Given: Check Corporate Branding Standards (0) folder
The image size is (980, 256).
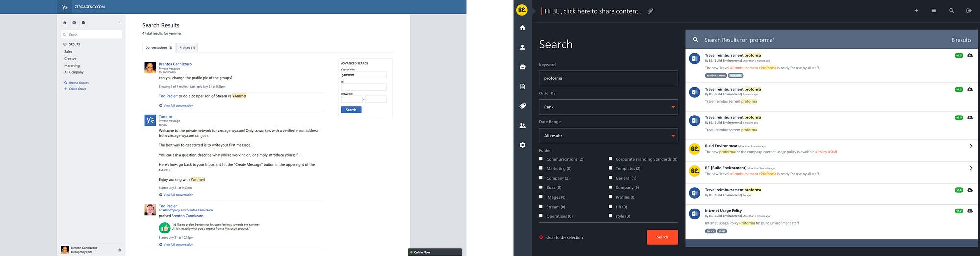Looking at the screenshot, I should click(x=610, y=159).
